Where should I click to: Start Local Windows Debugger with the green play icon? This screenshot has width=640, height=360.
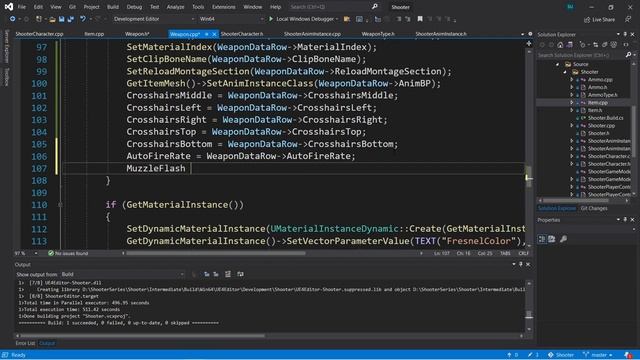point(271,19)
